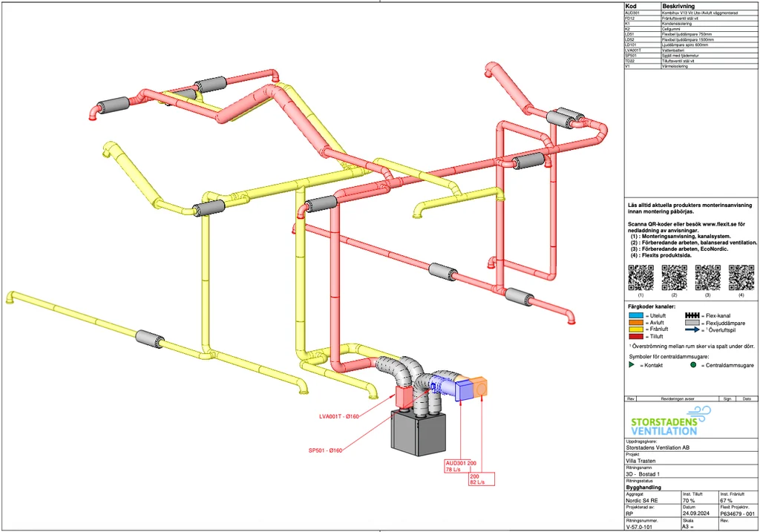Click the yellow Frånluft color swatch
This screenshot has height=532, width=760.
[x=635, y=329]
